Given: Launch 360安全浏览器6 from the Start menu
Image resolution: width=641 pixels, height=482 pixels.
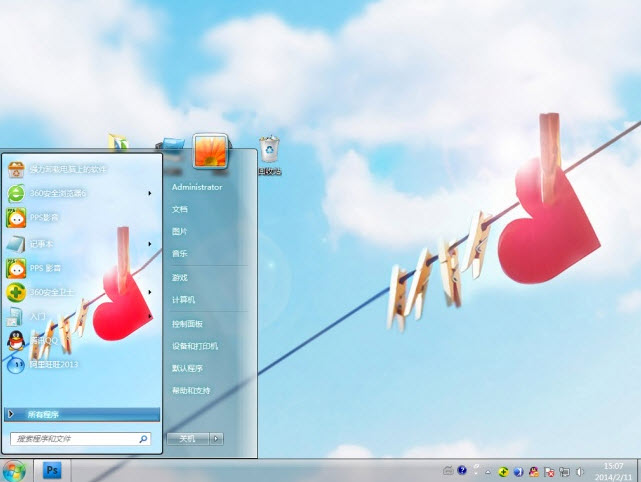Looking at the screenshot, I should [82, 193].
